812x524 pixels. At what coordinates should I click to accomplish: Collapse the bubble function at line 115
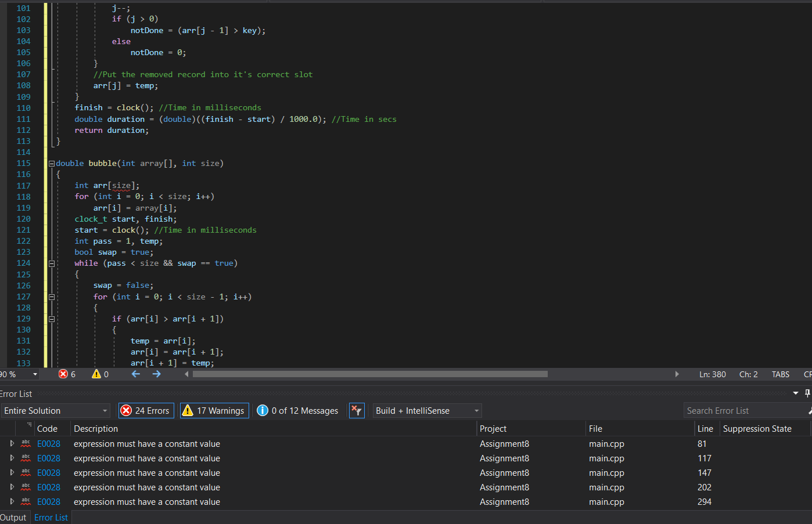52,164
